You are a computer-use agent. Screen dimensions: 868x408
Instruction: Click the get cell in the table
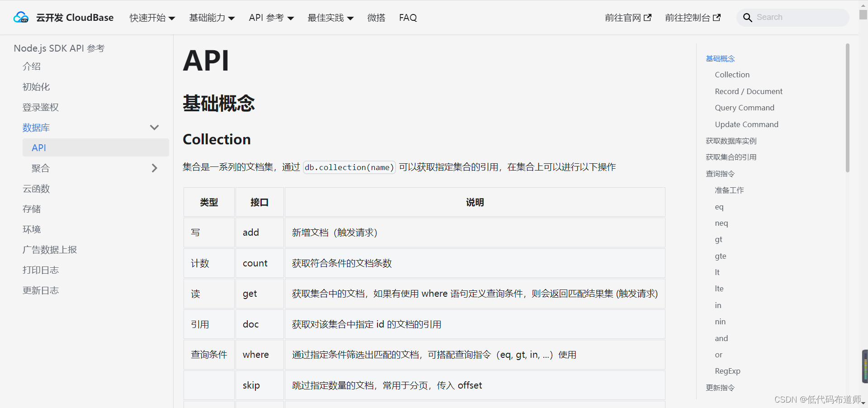click(259, 294)
